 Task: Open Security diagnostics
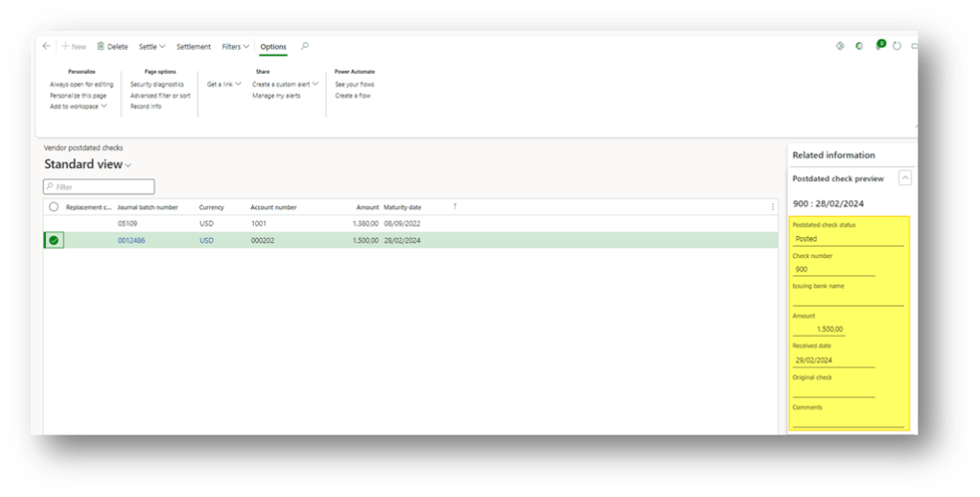[x=157, y=83]
